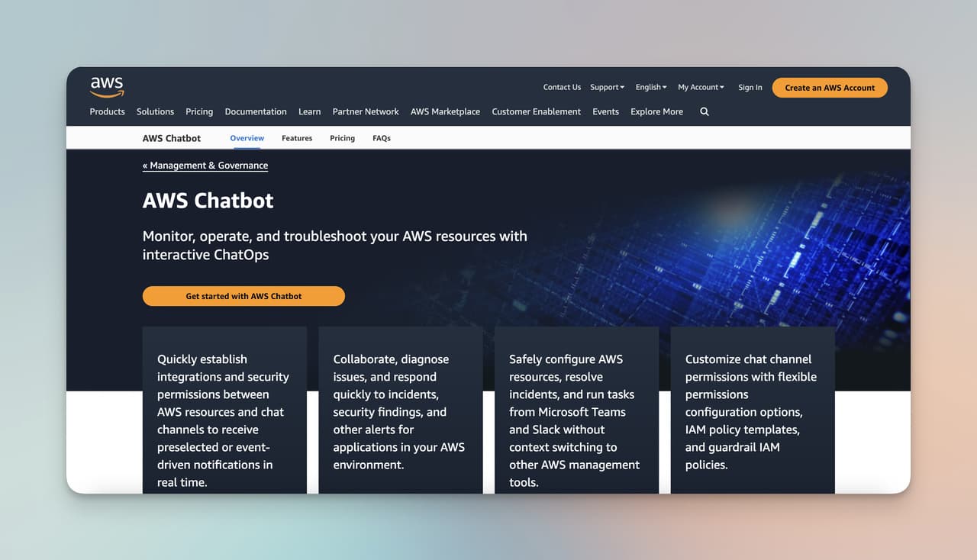Select the Pricing tab in subnav
977x560 pixels.
pos(342,138)
